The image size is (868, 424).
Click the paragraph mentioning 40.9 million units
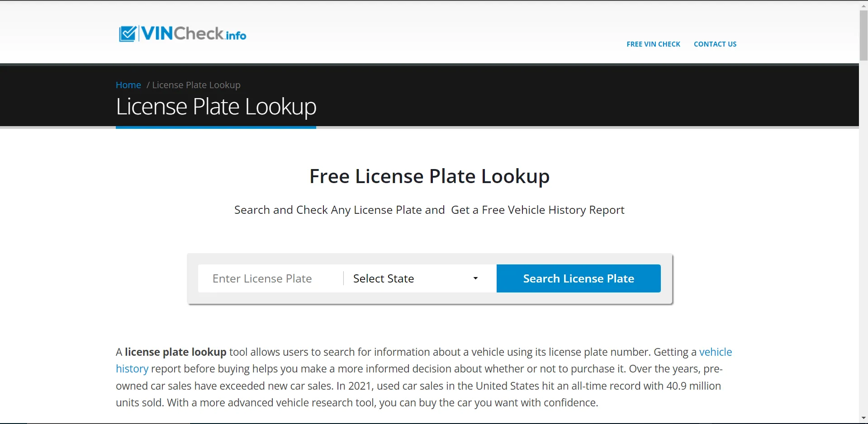tap(418, 386)
